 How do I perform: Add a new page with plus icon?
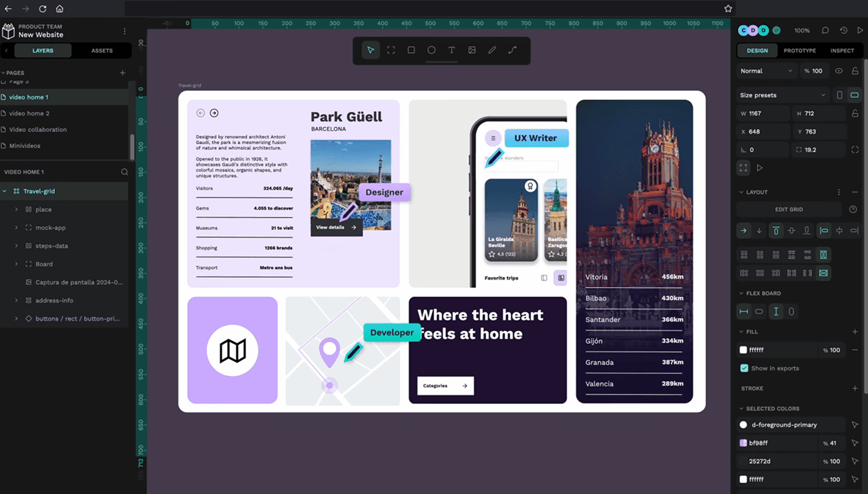122,73
